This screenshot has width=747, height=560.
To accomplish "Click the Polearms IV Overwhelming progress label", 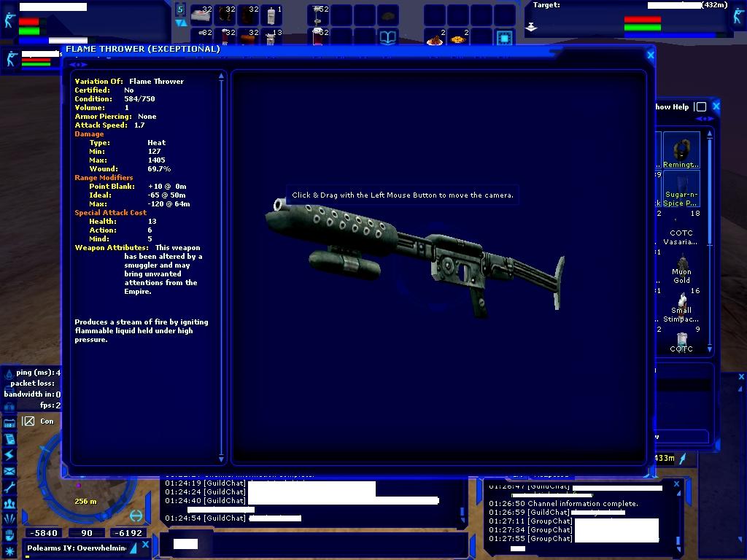I will [76, 548].
